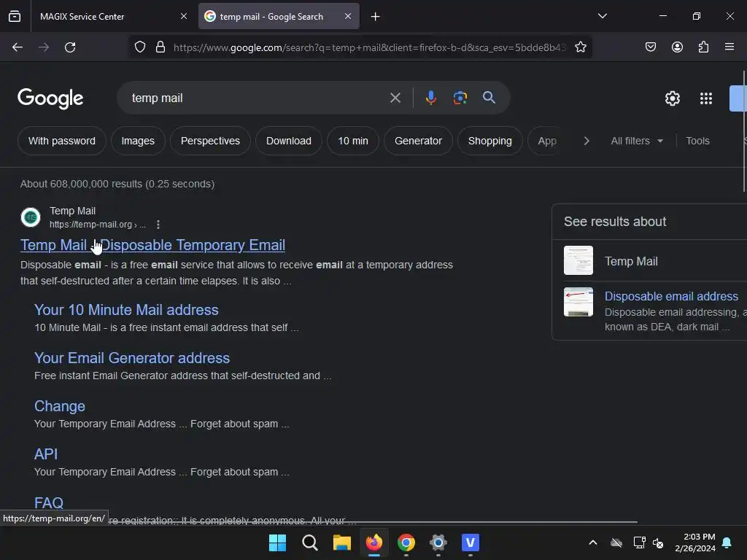This screenshot has width=747, height=560.
Task: Click the forward navigation arrow
Action: (44, 47)
